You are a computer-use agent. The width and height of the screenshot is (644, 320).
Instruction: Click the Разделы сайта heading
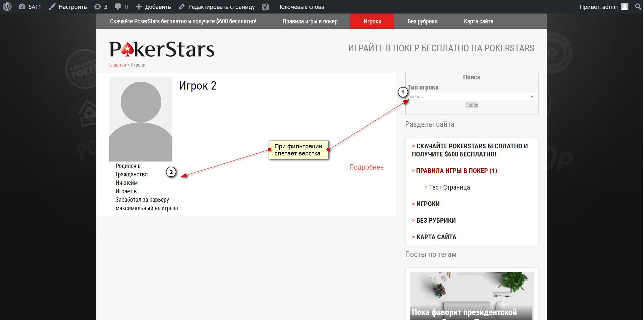430,124
